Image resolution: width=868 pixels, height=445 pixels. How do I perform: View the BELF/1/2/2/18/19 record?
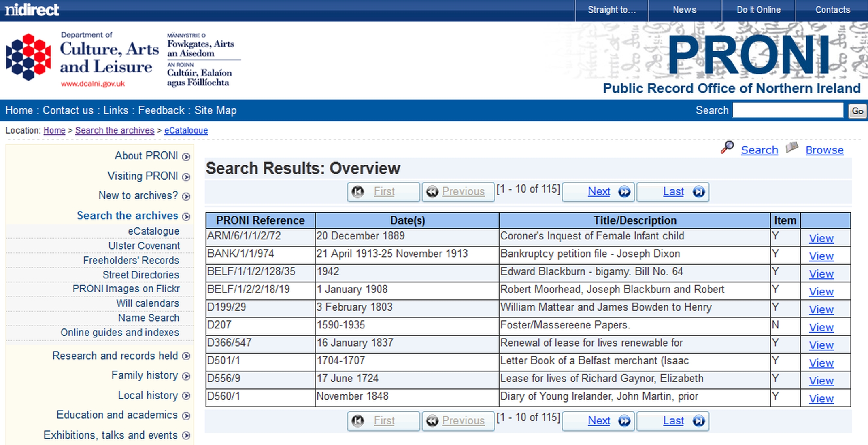(x=821, y=292)
